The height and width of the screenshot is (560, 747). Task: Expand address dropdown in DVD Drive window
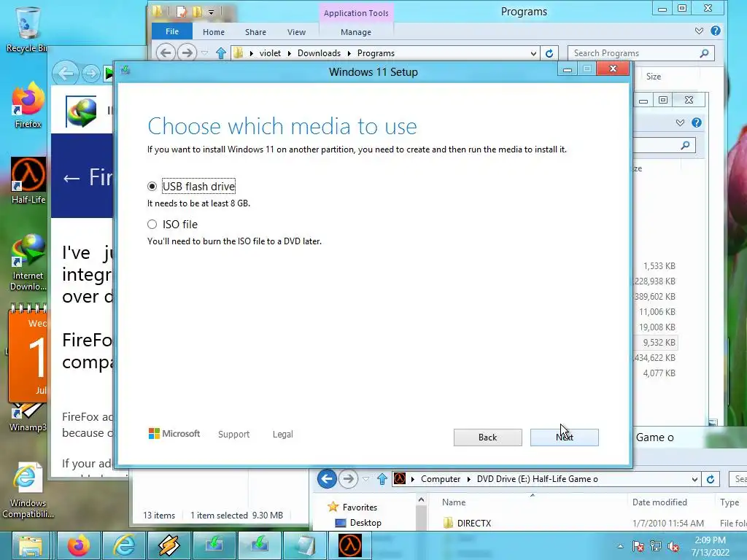(x=694, y=479)
